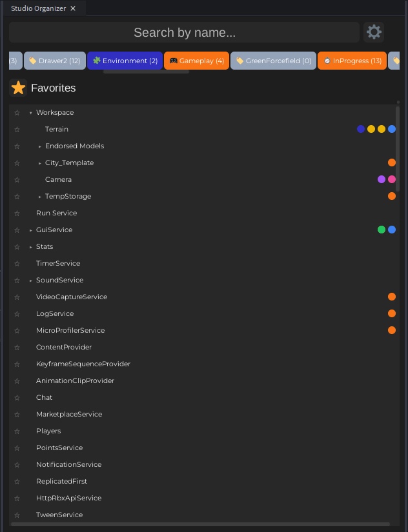Open the settings gear icon
The width and height of the screenshot is (408, 532).
point(374,32)
